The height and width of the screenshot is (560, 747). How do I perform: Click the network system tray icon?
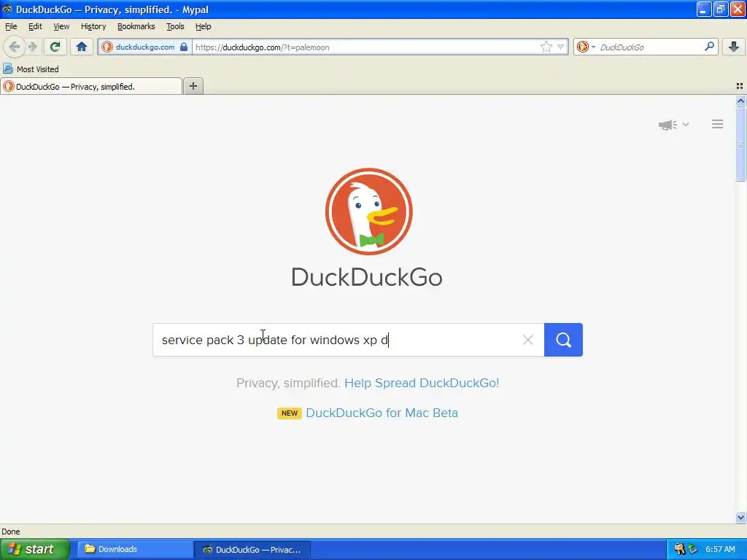coord(693,550)
